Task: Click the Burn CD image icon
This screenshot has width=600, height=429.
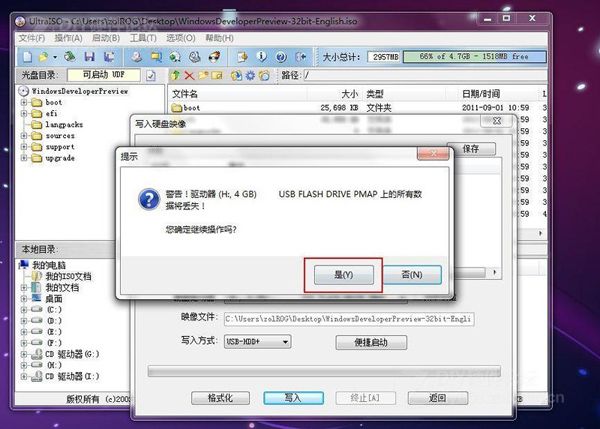Action: click(x=214, y=57)
